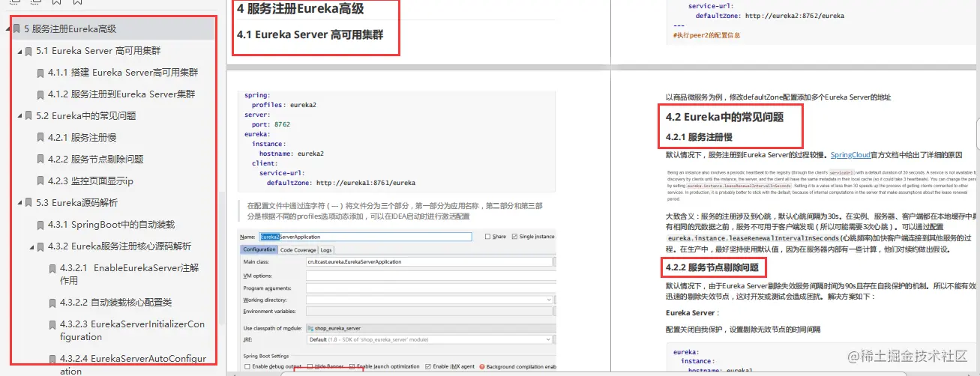This screenshot has width=980, height=376.
Task: Click the bookmark icon beside '5.3 Eureka源码解析'
Action: (29, 203)
